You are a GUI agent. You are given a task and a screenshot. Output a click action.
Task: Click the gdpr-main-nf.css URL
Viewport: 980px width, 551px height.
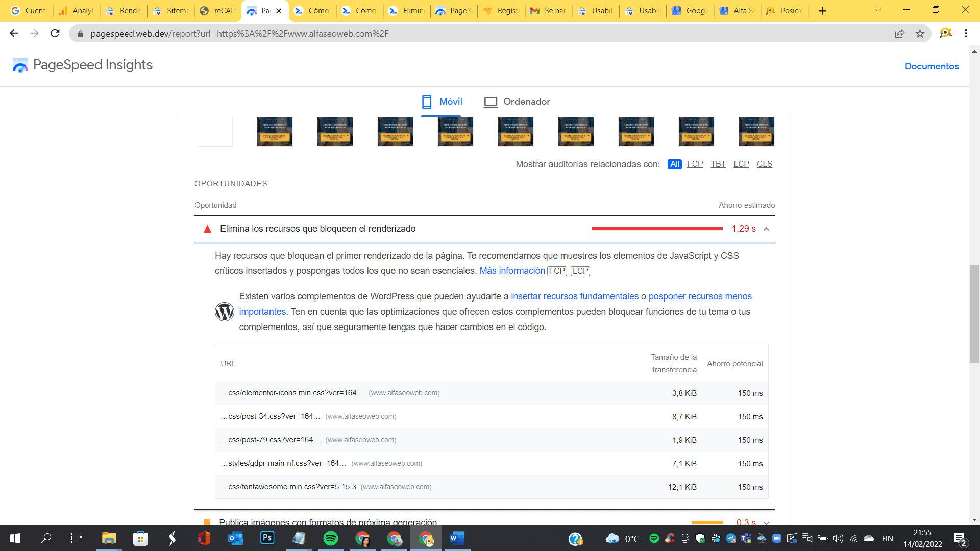click(x=283, y=463)
